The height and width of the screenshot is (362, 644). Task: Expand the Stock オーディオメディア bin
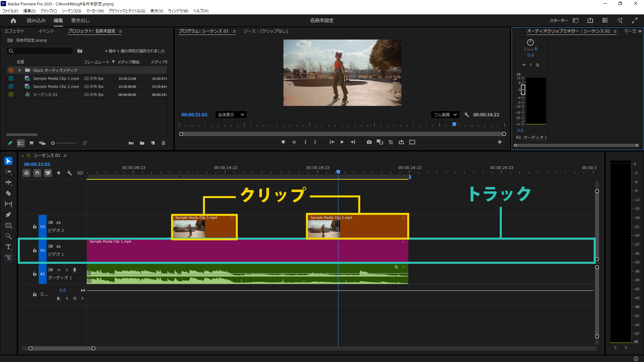pyautogui.click(x=19, y=70)
